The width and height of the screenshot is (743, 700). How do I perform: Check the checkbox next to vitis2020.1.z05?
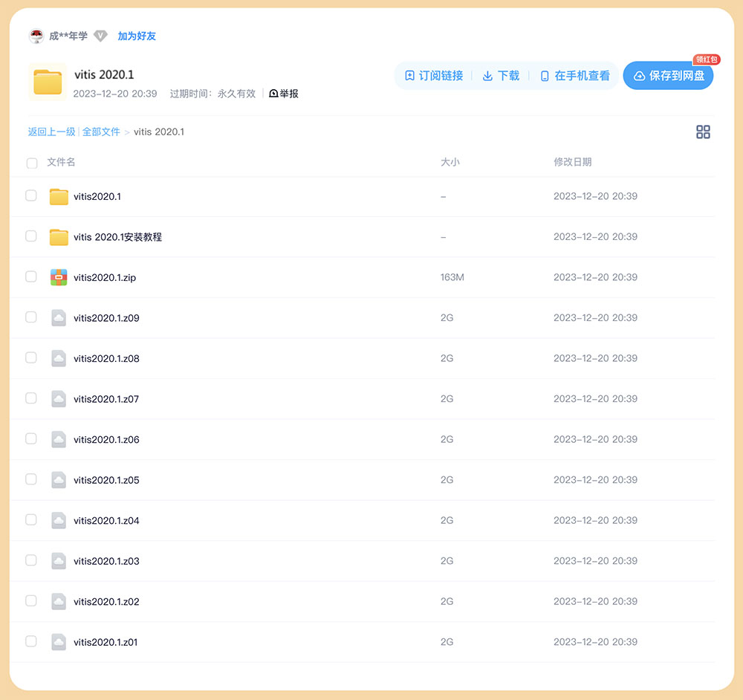point(30,479)
